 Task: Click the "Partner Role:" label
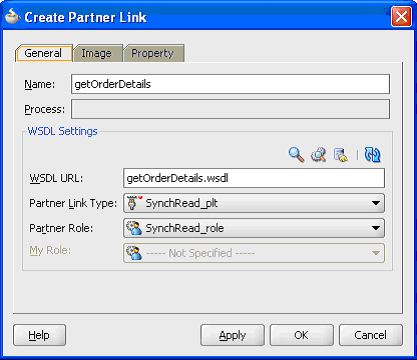click(61, 228)
